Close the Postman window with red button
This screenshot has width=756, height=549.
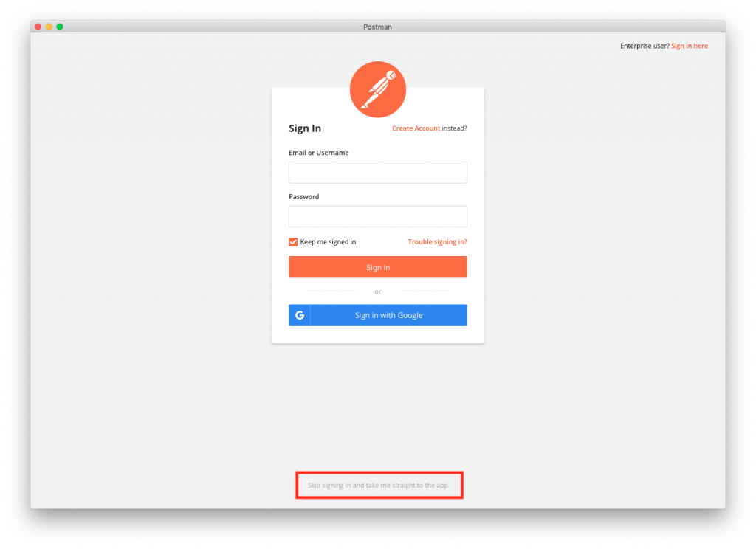point(38,27)
